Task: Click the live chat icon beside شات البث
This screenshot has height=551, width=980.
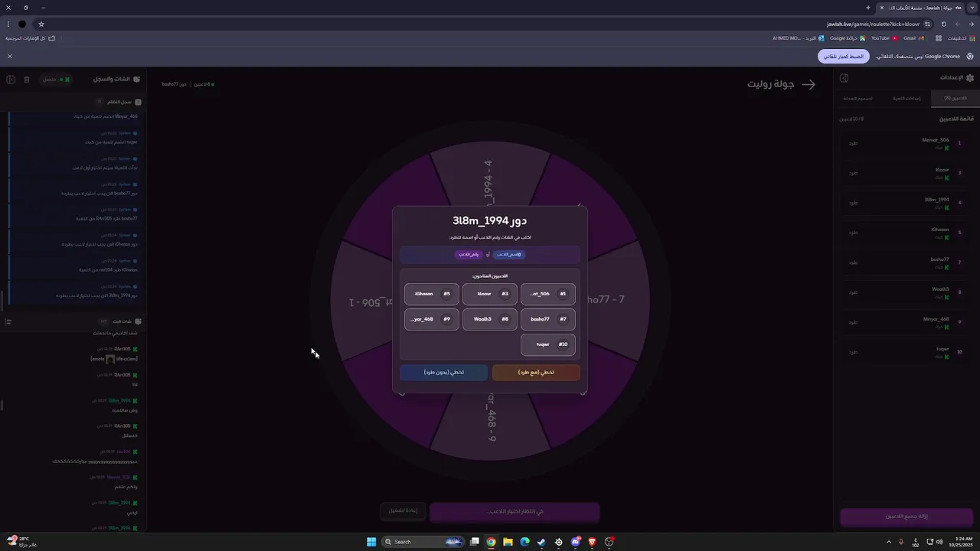Action: coord(139,321)
